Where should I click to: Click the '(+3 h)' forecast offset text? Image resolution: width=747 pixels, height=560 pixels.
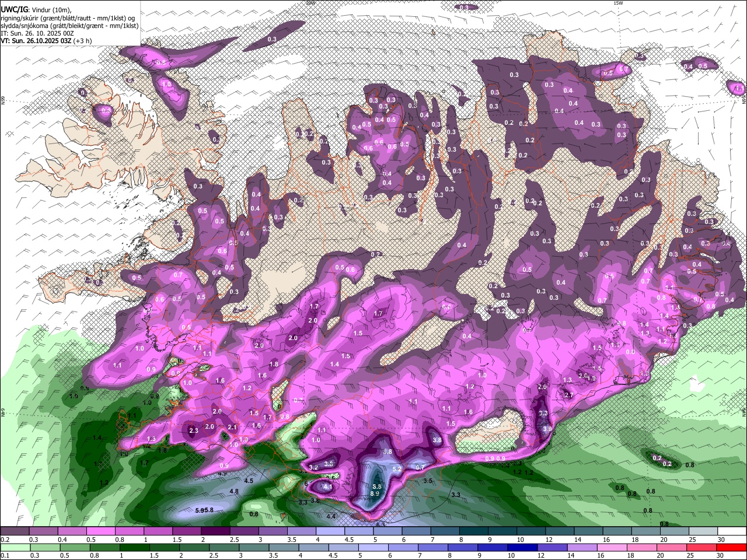tap(83, 41)
